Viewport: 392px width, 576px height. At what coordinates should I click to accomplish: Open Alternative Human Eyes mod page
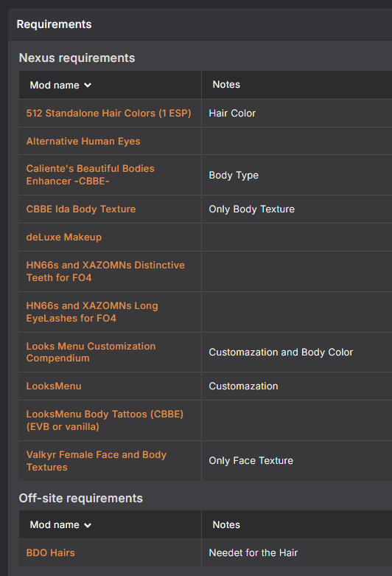tap(83, 141)
